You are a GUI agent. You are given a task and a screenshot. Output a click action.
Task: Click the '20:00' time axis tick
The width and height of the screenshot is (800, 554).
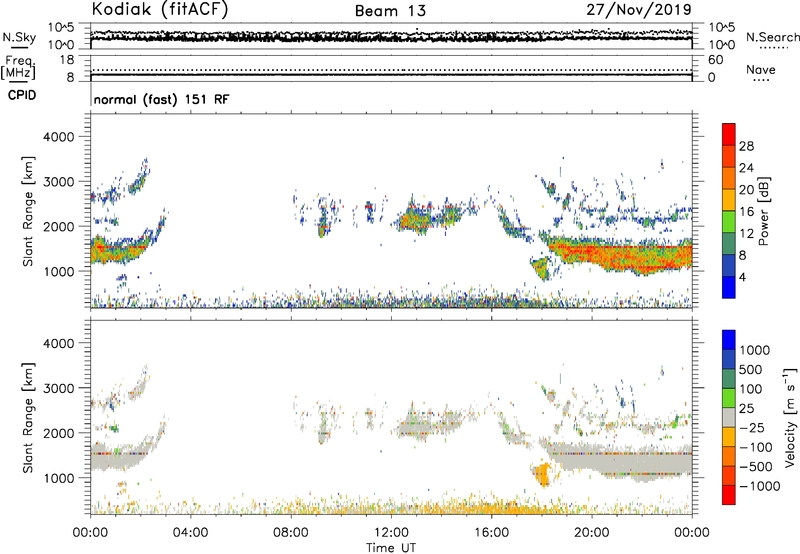click(x=592, y=533)
